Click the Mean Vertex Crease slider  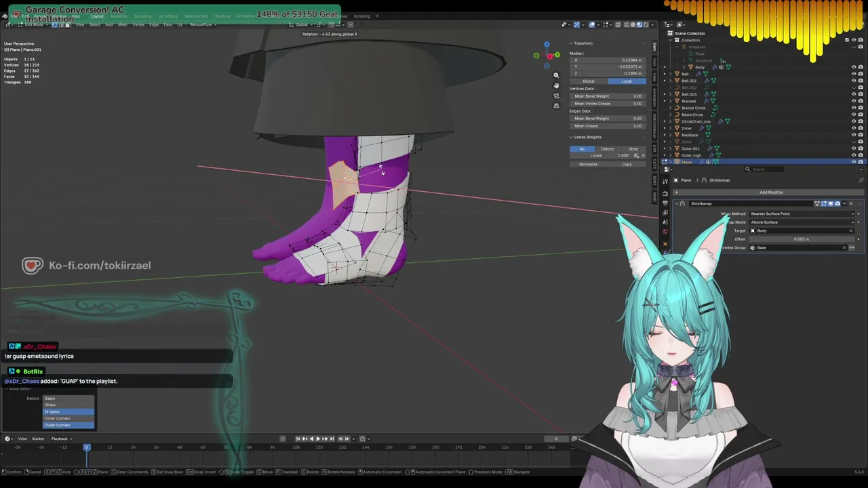(x=608, y=104)
